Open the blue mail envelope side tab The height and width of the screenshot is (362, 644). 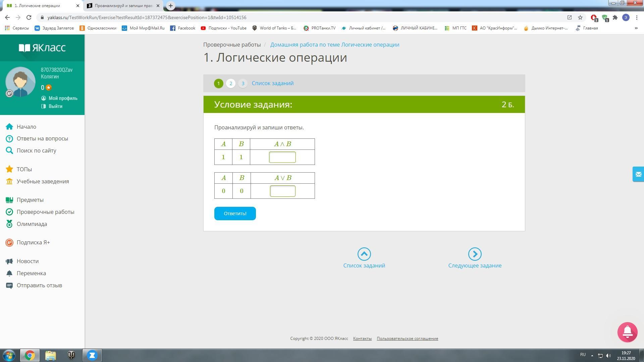[x=638, y=174]
